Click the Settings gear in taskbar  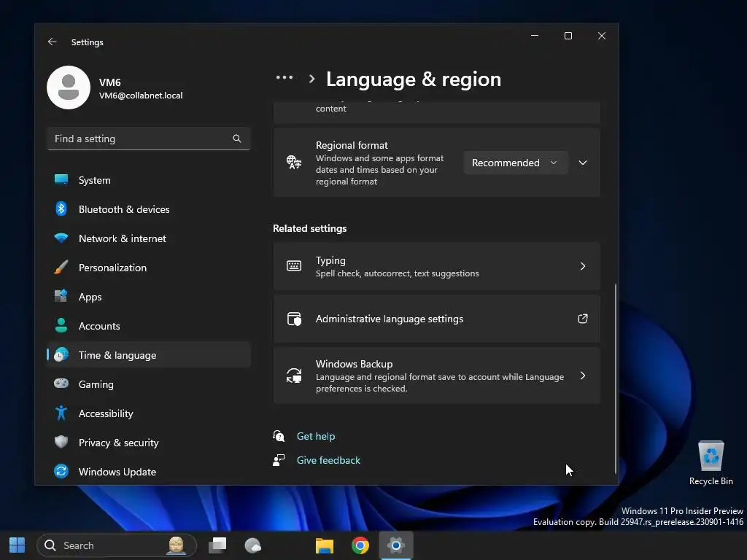pos(396,545)
